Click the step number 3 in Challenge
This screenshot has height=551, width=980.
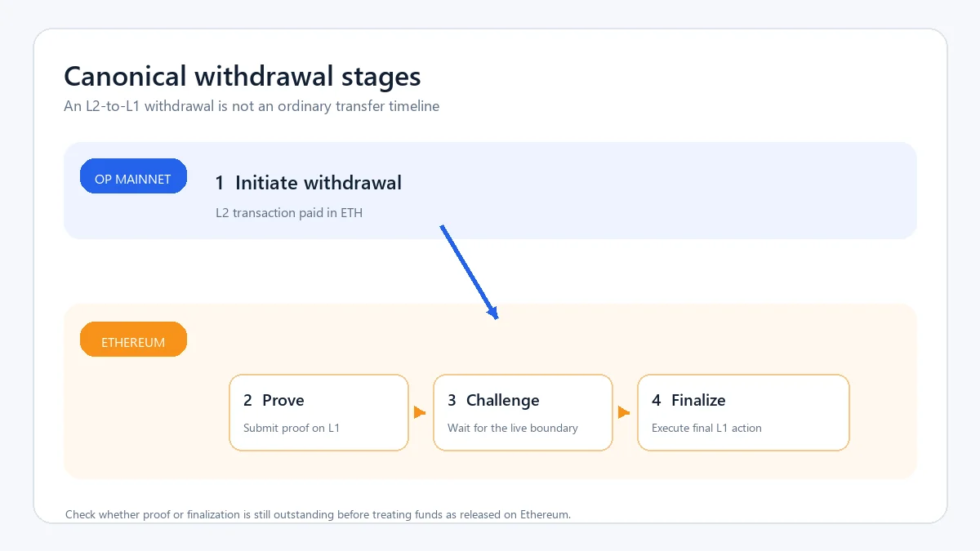point(452,401)
